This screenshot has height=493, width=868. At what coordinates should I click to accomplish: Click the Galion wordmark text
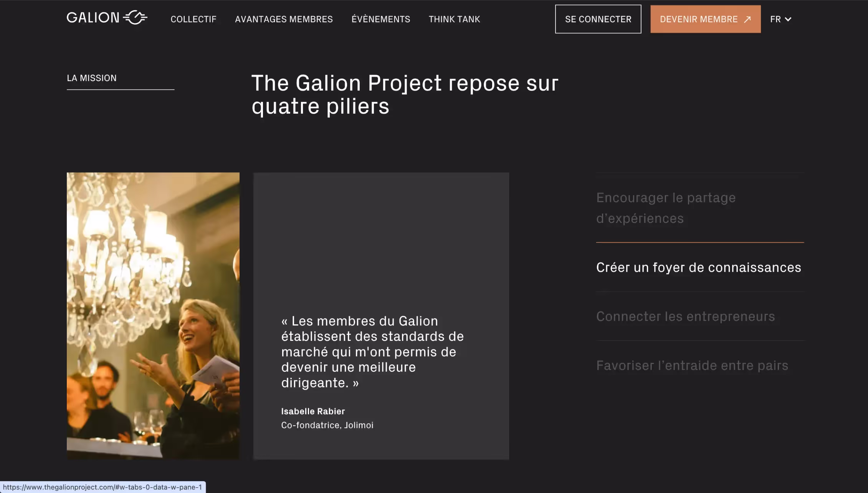tap(93, 18)
